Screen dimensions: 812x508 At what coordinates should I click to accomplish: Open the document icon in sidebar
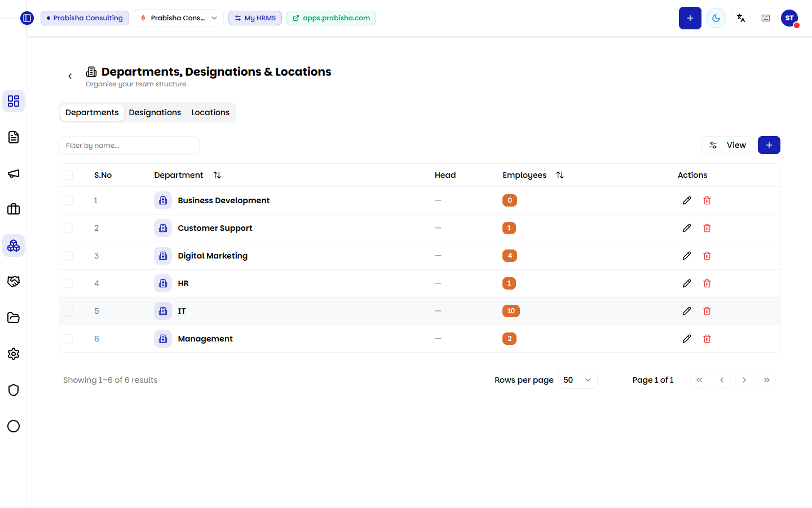[x=14, y=137]
